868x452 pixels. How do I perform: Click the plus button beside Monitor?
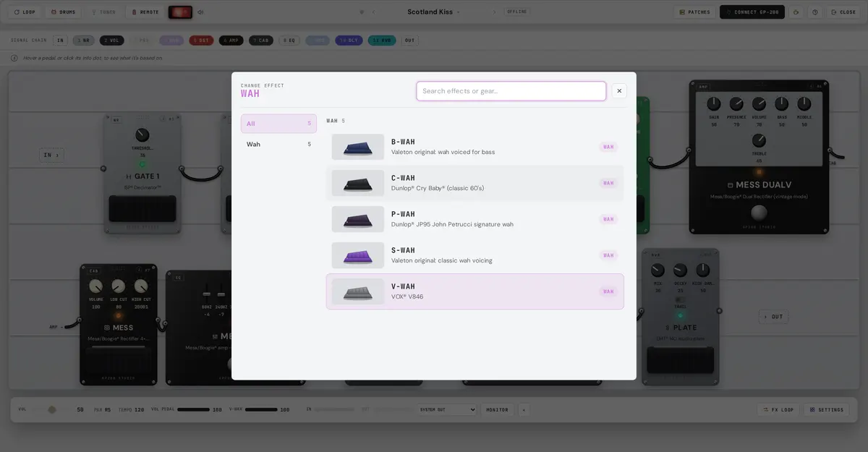[x=524, y=409]
